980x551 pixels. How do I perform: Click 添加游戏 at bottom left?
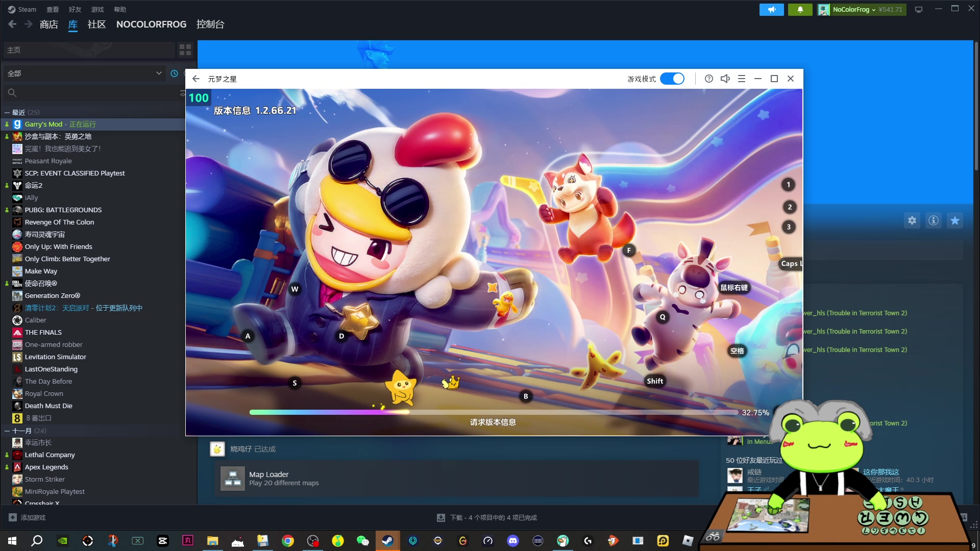[x=28, y=517]
